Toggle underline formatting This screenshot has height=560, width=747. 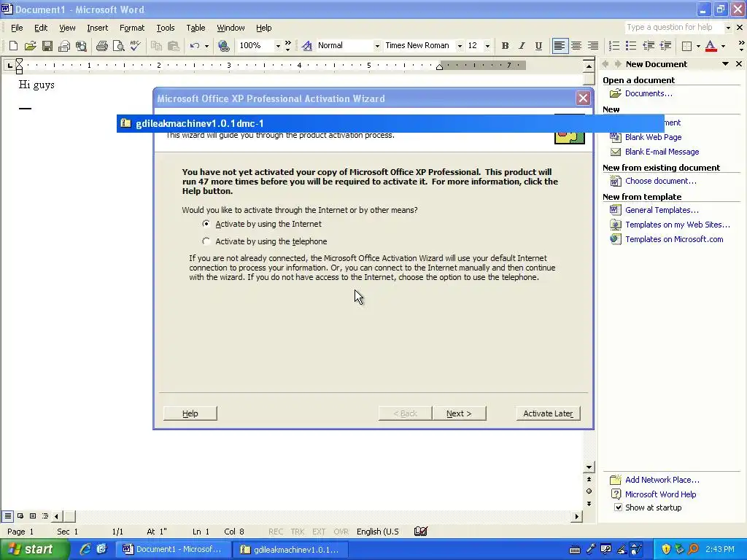(x=538, y=46)
